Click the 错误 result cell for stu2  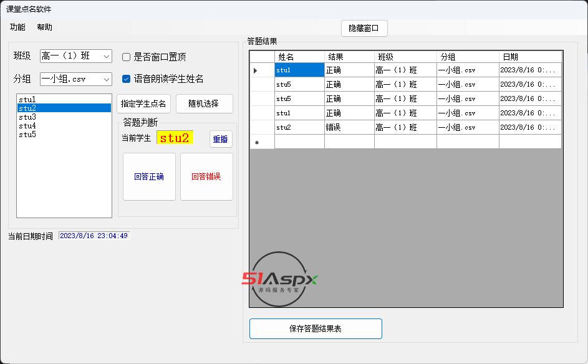tap(349, 127)
